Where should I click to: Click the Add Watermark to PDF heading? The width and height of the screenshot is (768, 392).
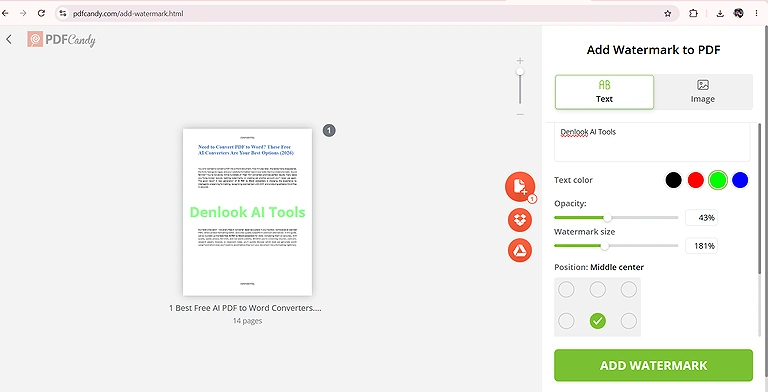pos(653,49)
